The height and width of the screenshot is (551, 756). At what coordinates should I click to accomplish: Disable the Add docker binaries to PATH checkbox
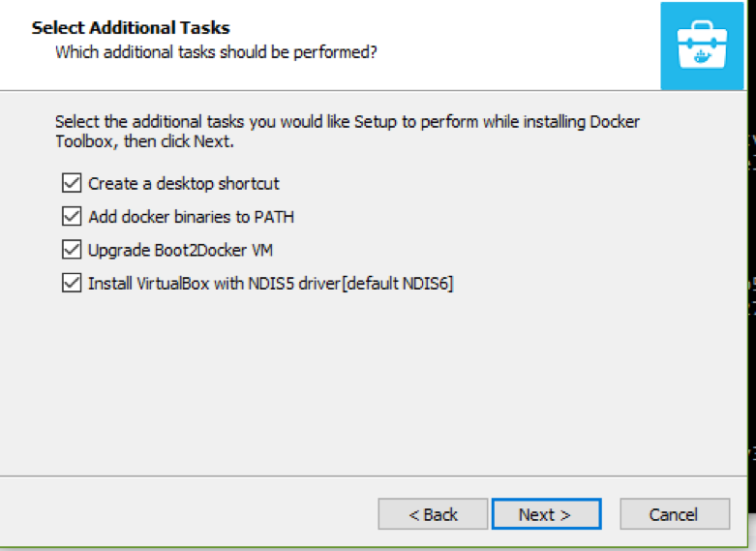pos(71,217)
